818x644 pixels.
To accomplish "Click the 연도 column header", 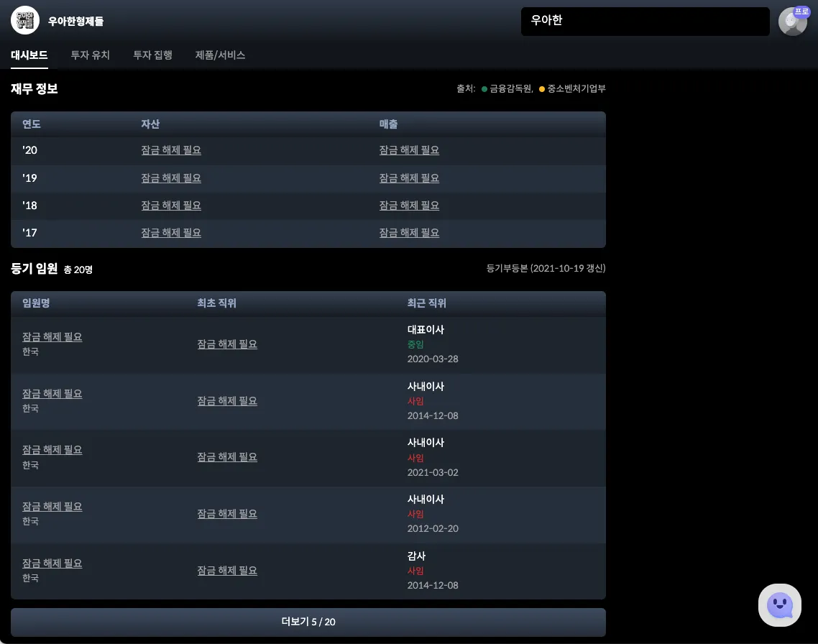I will [32, 124].
